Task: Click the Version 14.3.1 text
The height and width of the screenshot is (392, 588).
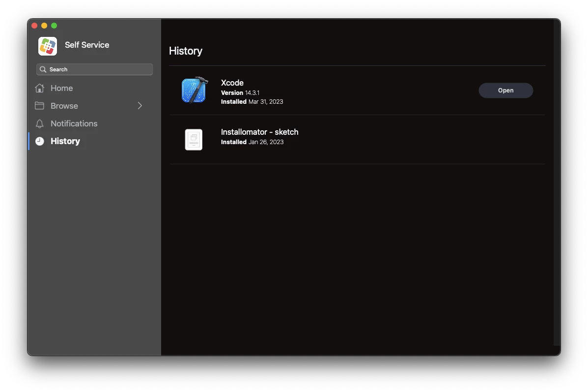Action: (x=240, y=93)
